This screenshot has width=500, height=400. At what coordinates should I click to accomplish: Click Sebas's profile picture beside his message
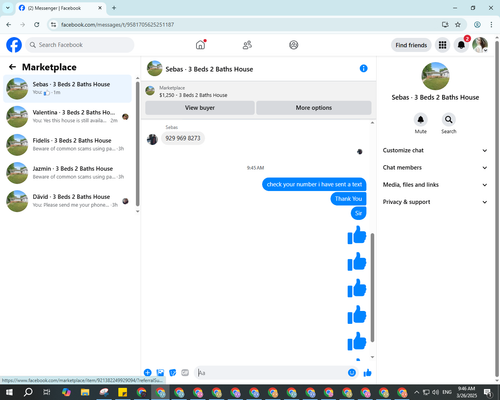point(152,139)
